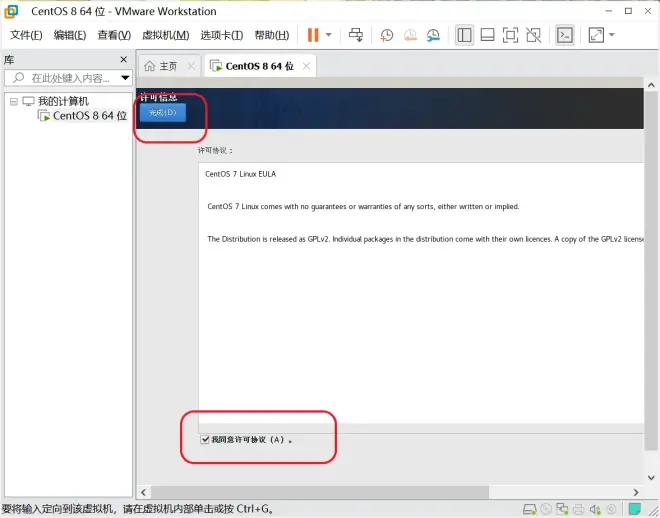Viewport: 660px width, 518px height.
Task: Pause the virtual machine with the orange icon
Action: tap(313, 35)
